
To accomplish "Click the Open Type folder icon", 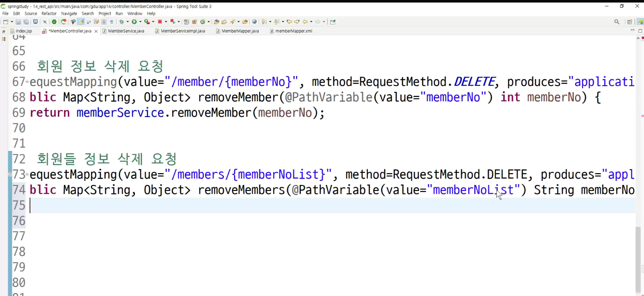I will [x=216, y=22].
